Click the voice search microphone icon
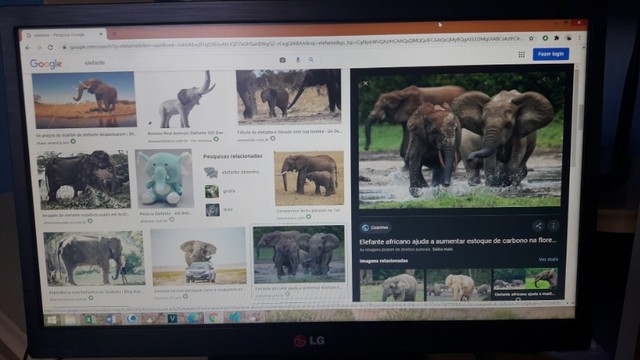The width and height of the screenshot is (640, 360). click(298, 60)
